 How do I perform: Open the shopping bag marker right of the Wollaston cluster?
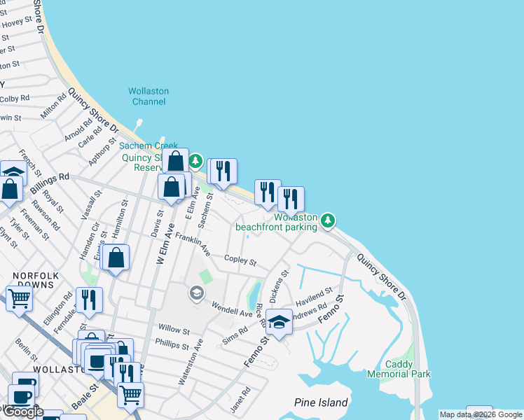pyautogui.click(x=124, y=346)
